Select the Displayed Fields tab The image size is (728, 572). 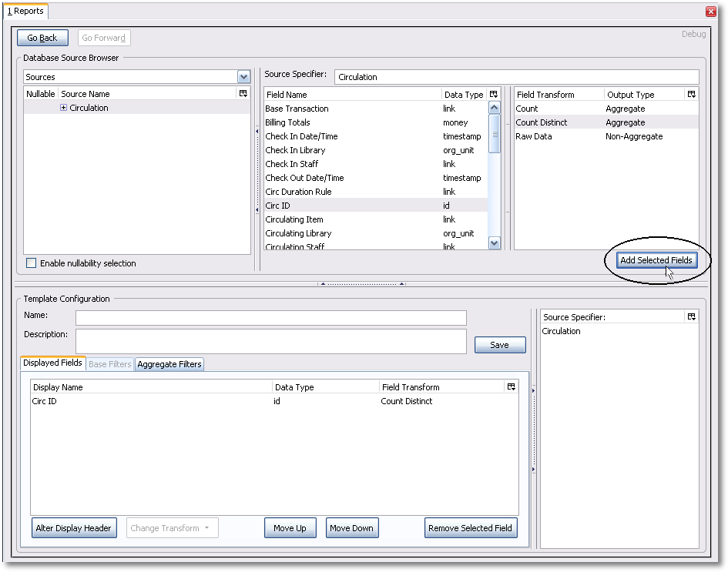point(52,363)
